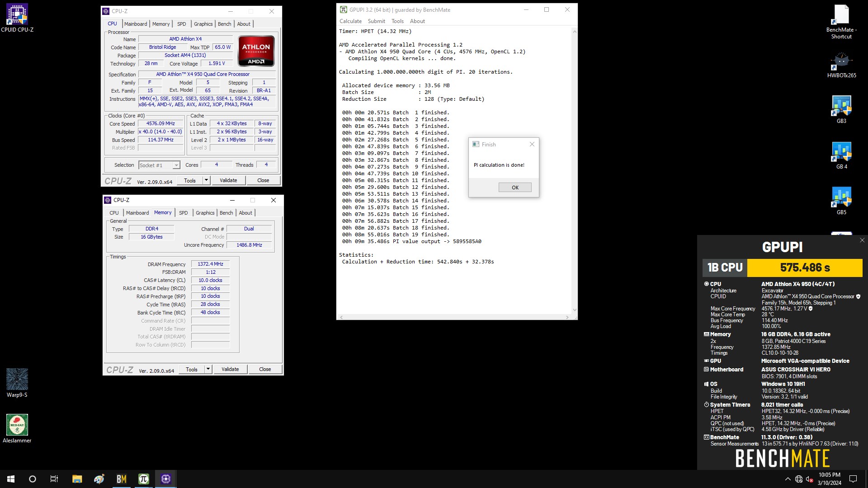Screen dimensions: 868x488
Task: Open Aleslammer desktop icon
Action: (17, 428)
